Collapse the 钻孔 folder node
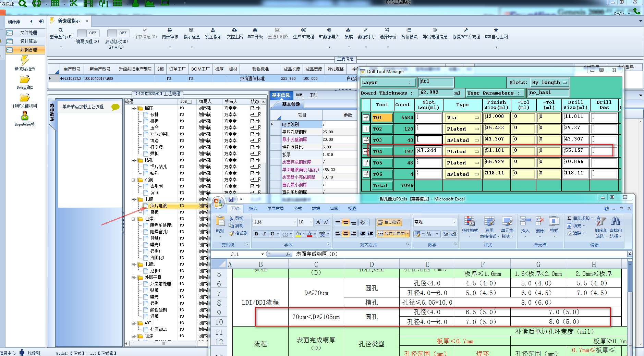Viewport: 644px width, 356px height. click(x=134, y=160)
